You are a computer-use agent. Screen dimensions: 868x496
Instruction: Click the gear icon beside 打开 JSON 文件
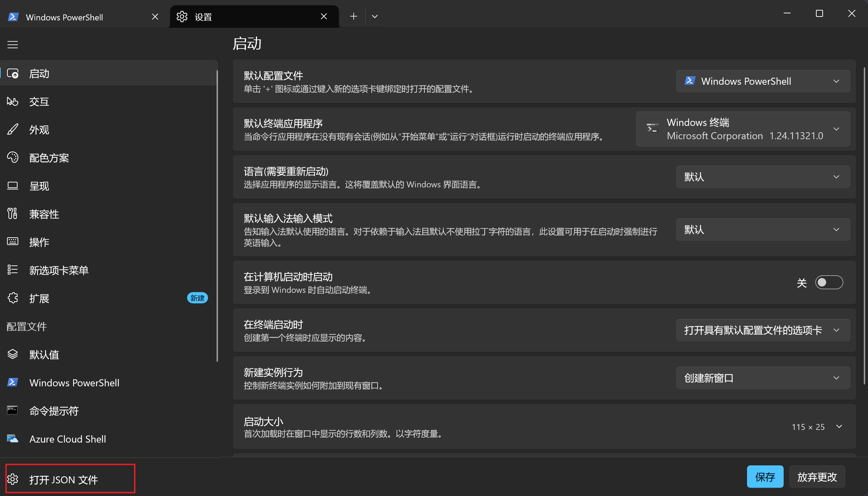13,479
